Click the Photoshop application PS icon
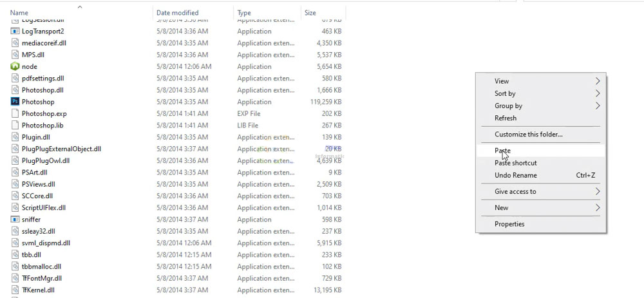644x298 pixels. point(15,102)
